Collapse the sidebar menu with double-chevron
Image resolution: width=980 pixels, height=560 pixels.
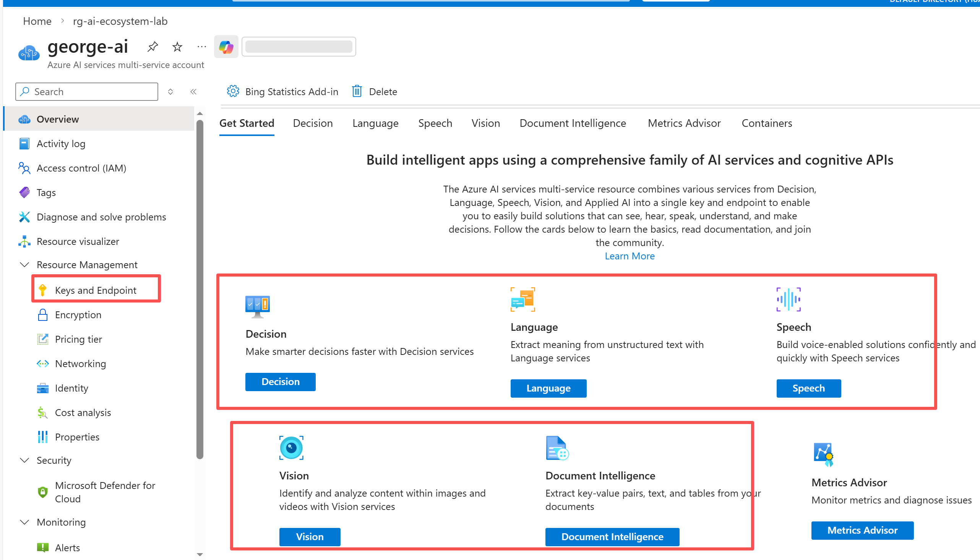[193, 92]
